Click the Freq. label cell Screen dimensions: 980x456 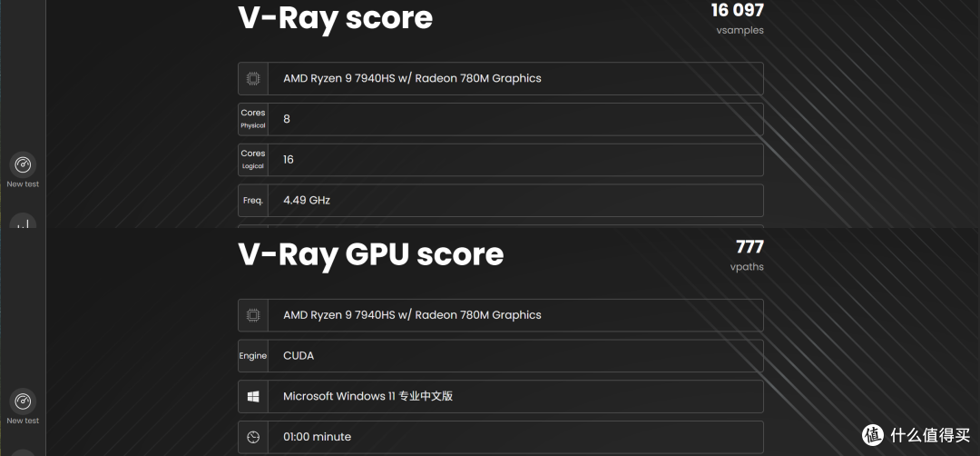pos(253,200)
